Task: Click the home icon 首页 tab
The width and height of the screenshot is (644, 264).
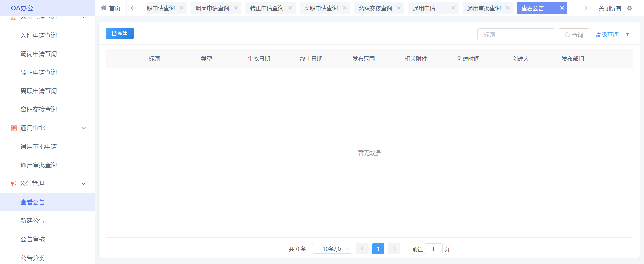Action: [111, 8]
